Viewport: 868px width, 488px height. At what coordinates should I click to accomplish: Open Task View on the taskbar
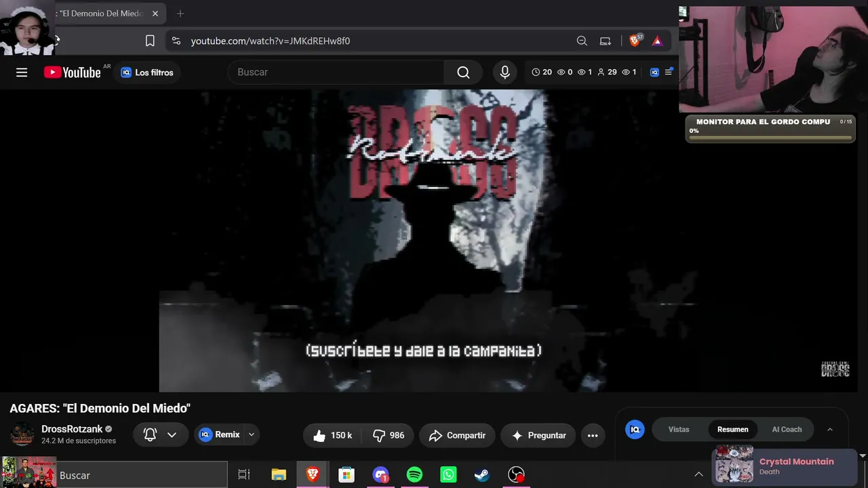click(244, 474)
